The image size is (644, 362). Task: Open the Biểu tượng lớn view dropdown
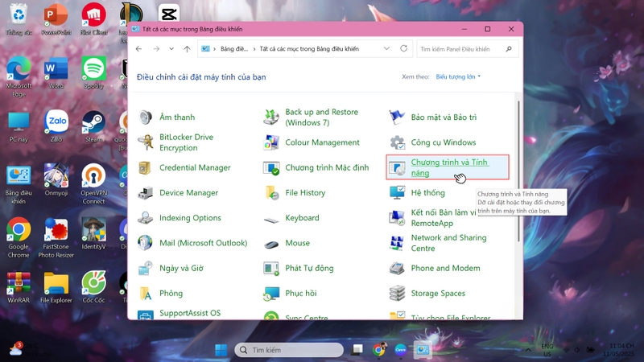point(458,76)
